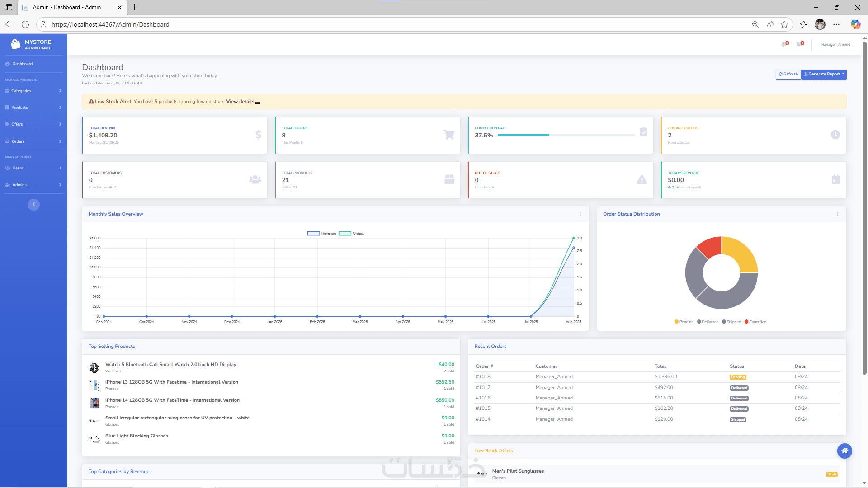The height and width of the screenshot is (488, 868).
Task: Click the browser page reload icon
Action: pos(25,24)
